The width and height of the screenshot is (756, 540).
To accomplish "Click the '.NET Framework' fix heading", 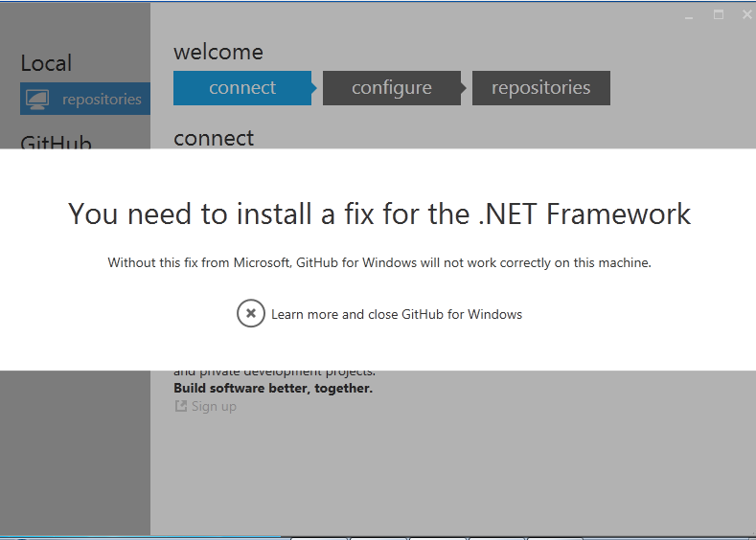I will pyautogui.click(x=379, y=214).
